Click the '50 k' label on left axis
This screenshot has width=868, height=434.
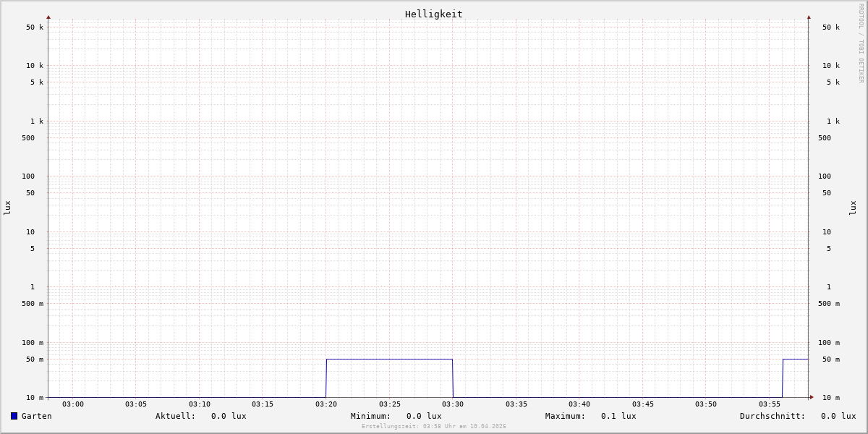[35, 27]
